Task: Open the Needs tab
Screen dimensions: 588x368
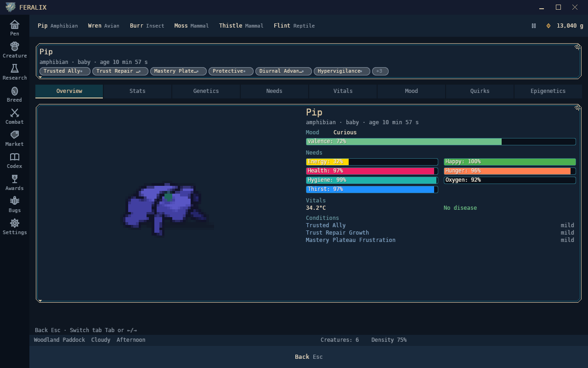Action: 274,91
